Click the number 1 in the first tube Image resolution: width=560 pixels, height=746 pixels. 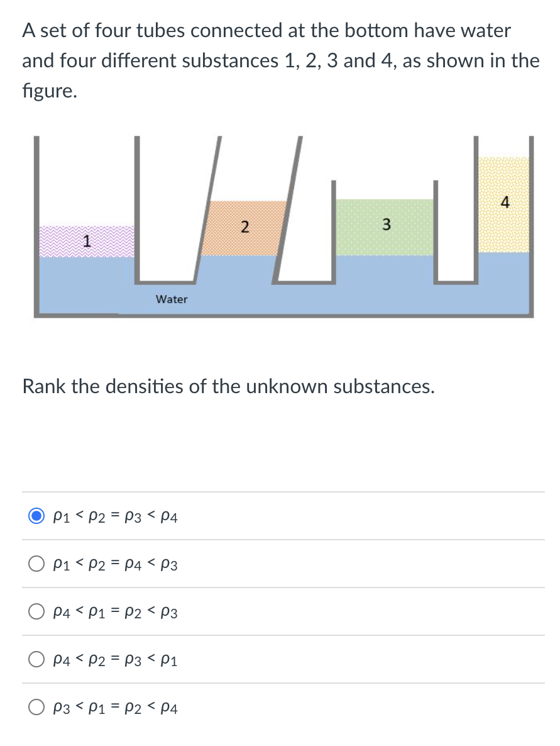coord(87,242)
